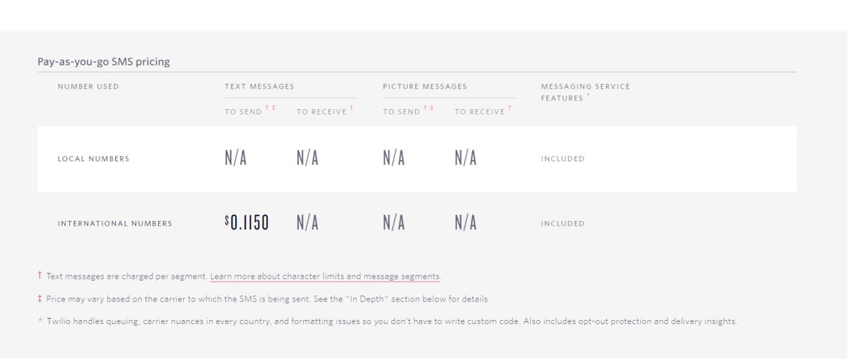Click the International Numbers row label
The height and width of the screenshot is (364, 868).
click(115, 224)
